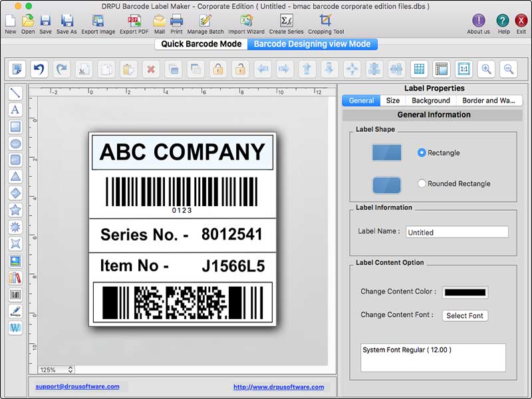
Task: Click the black Change Content Color swatch
Action: [465, 293]
